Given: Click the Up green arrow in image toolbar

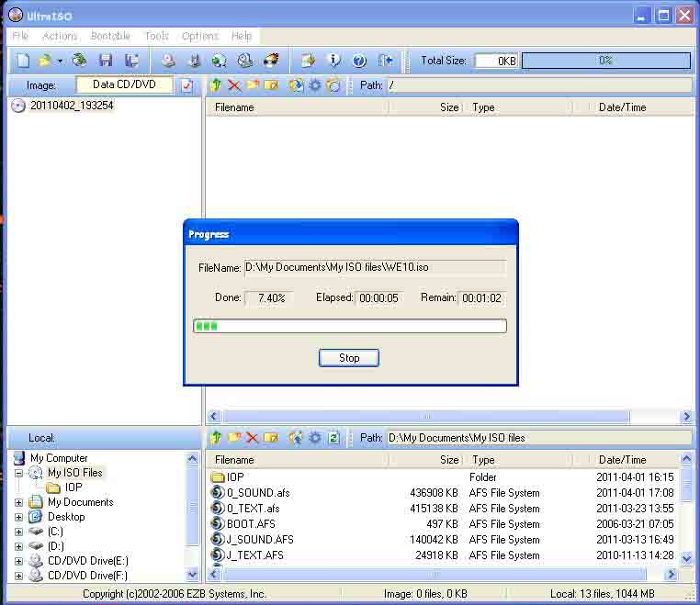Looking at the screenshot, I should 216,84.
